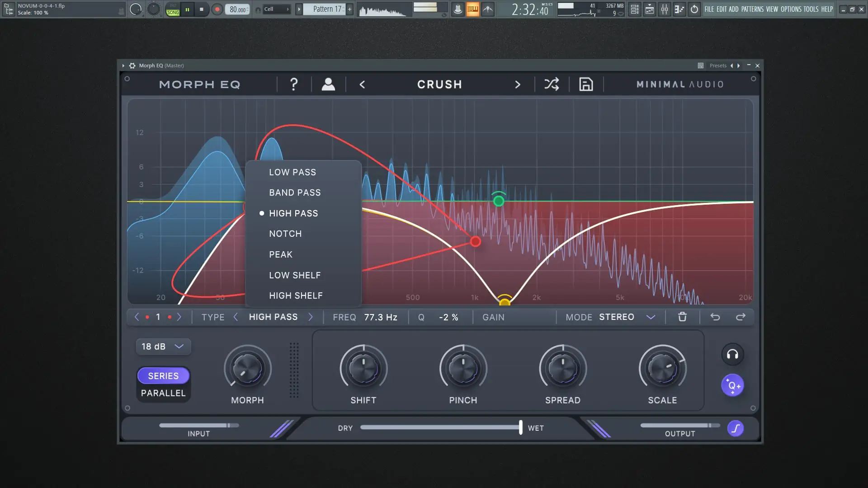Open the help question mark icon
Screen dimensions: 868x488
point(294,84)
